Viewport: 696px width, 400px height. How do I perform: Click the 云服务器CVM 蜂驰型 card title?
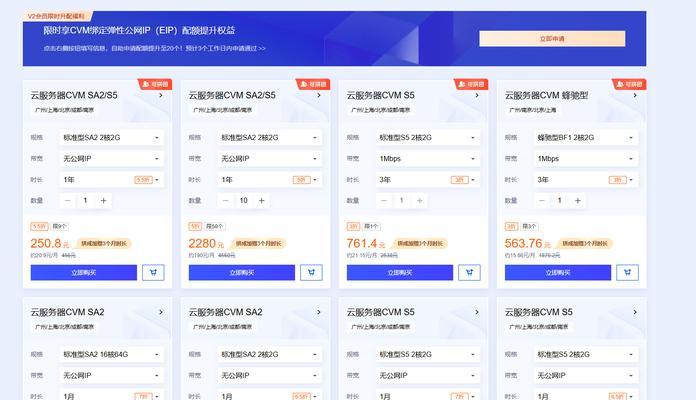(546, 95)
